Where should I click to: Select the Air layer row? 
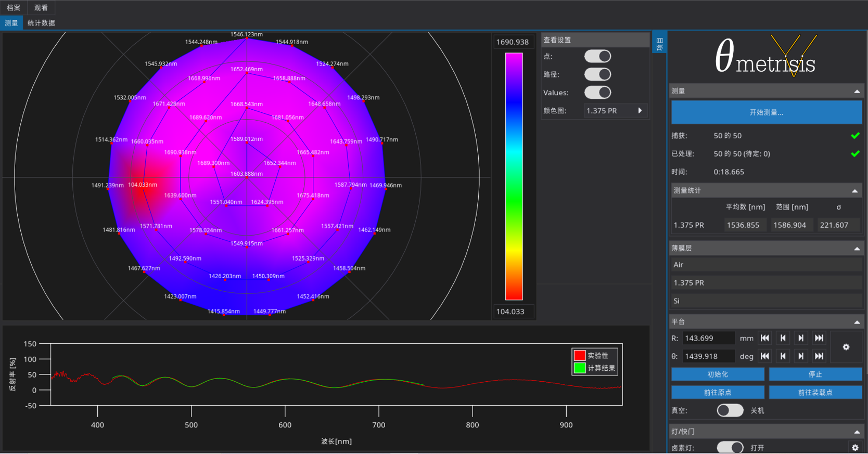click(x=767, y=265)
